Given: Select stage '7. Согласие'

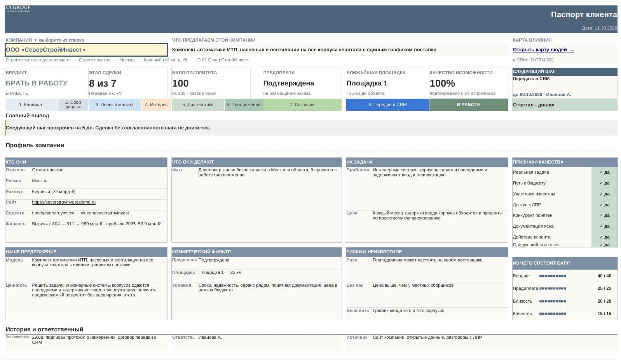Looking at the screenshot, I should tap(302, 104).
